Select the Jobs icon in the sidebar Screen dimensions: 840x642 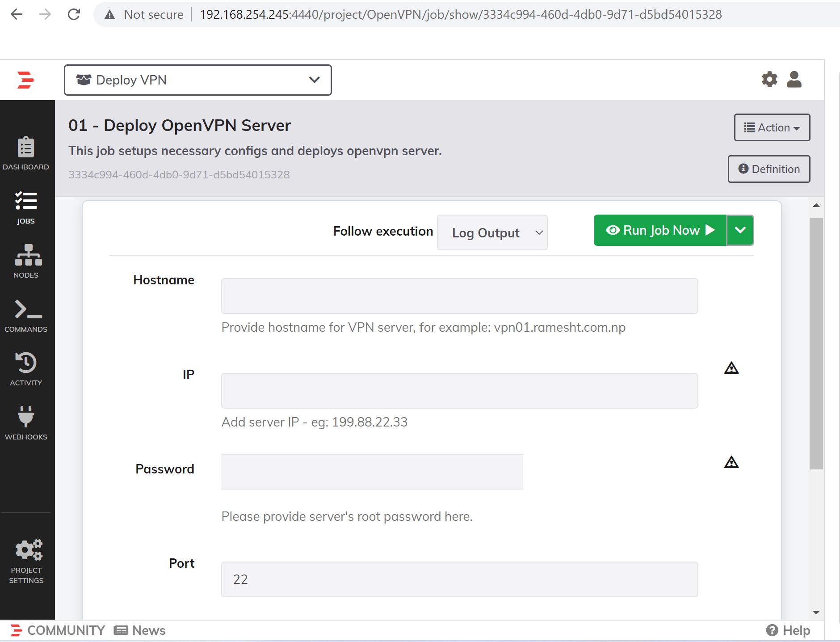click(26, 208)
